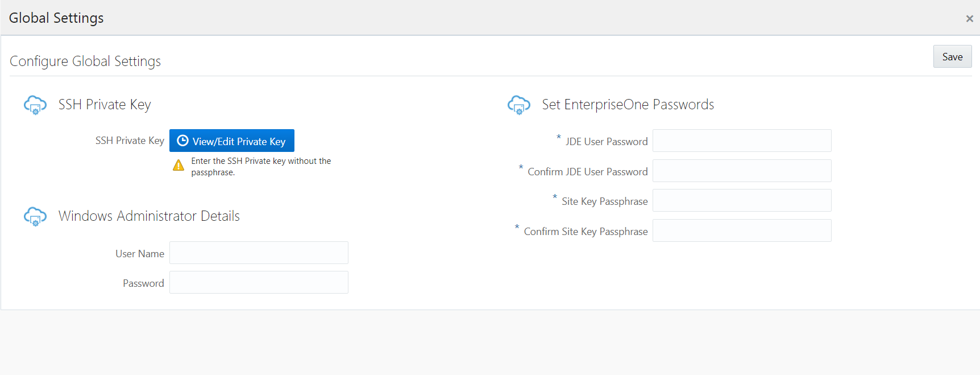
Task: Click the Confirm Site Key Passphrase input
Action: pyautogui.click(x=741, y=230)
